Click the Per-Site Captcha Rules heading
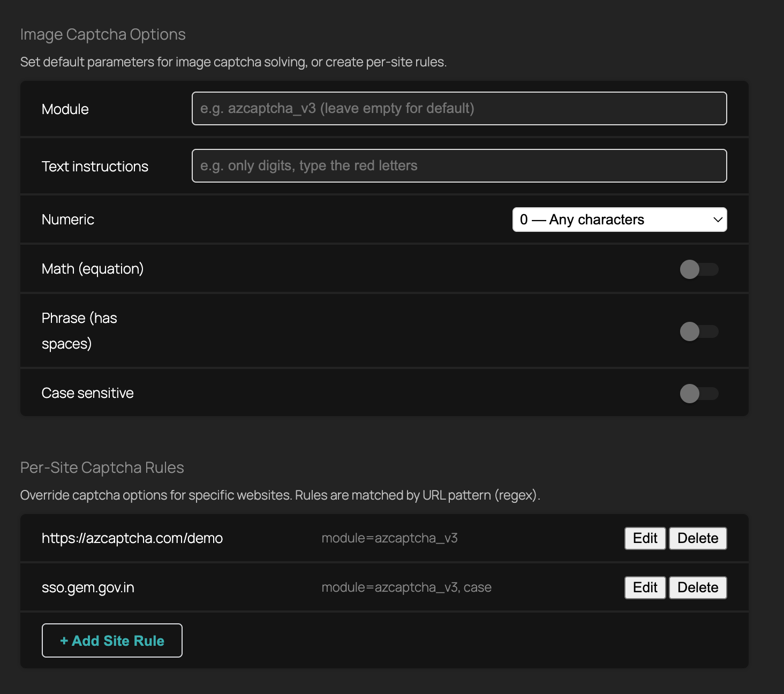This screenshot has width=784, height=694. click(x=102, y=467)
